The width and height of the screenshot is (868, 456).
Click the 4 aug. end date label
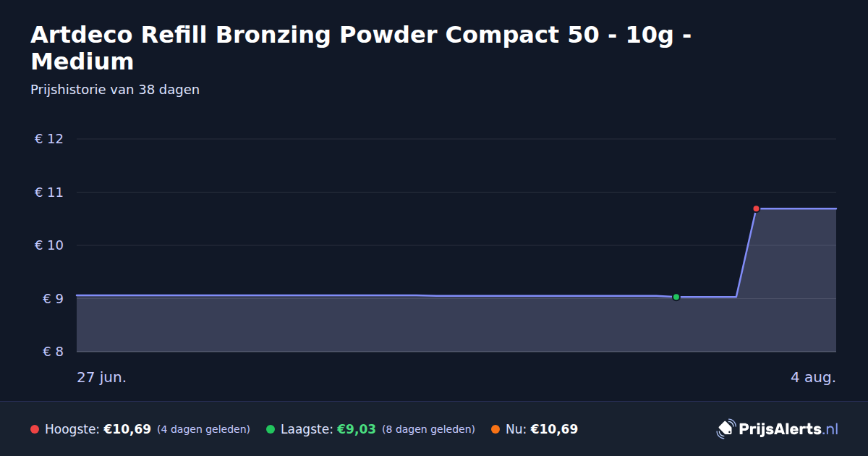tap(813, 378)
